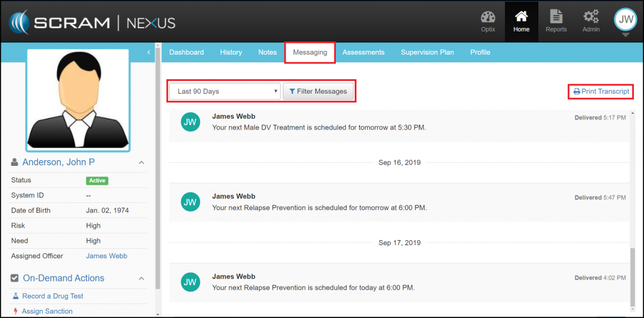Open the JW user avatar menu
Viewport: 644px width, 318px height.
[x=625, y=20]
